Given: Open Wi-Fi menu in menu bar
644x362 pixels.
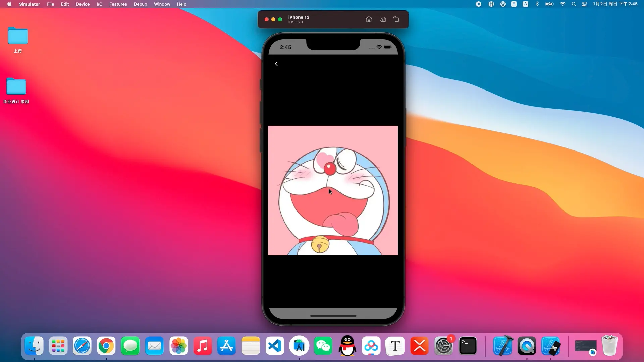Looking at the screenshot, I should coord(562,4).
